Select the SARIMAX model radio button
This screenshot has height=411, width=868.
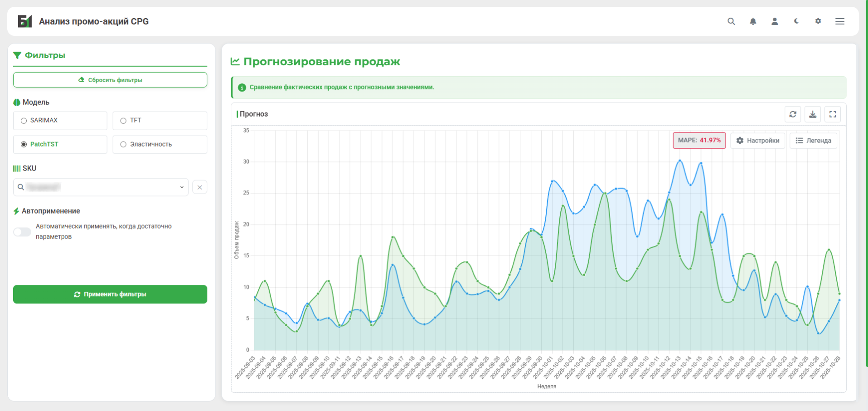pos(24,121)
